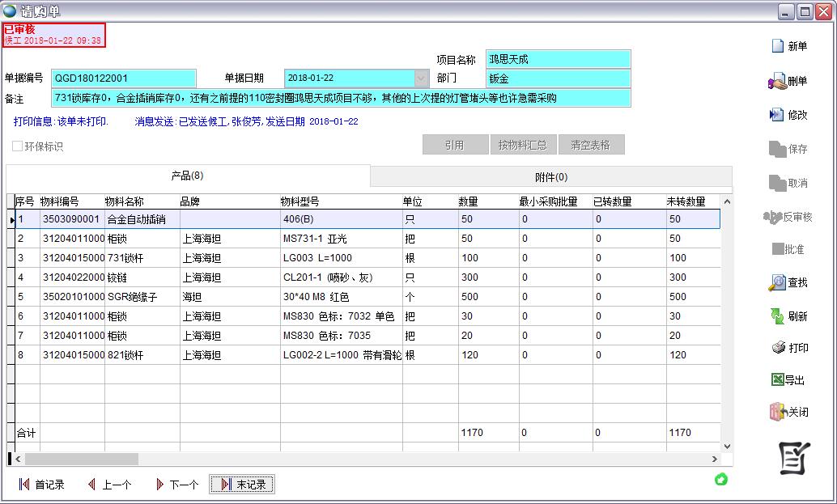Screen dimensions: 837x504
Task: Select the 产品(8) tab
Action: click(187, 176)
